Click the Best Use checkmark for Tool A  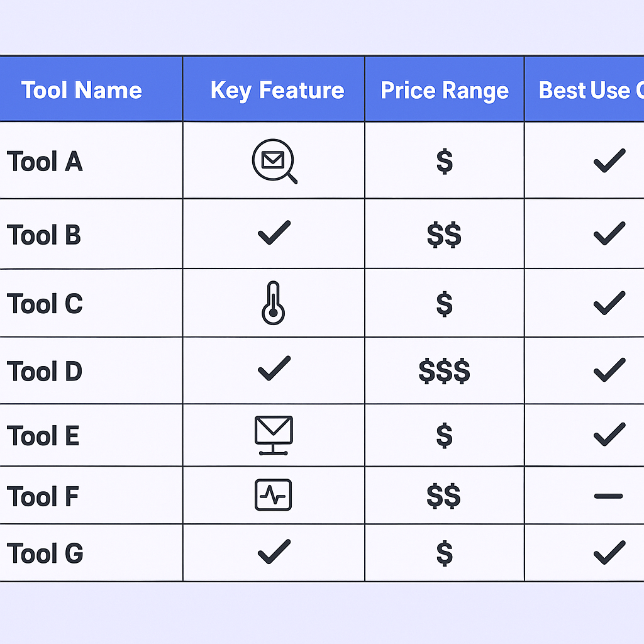tap(609, 161)
